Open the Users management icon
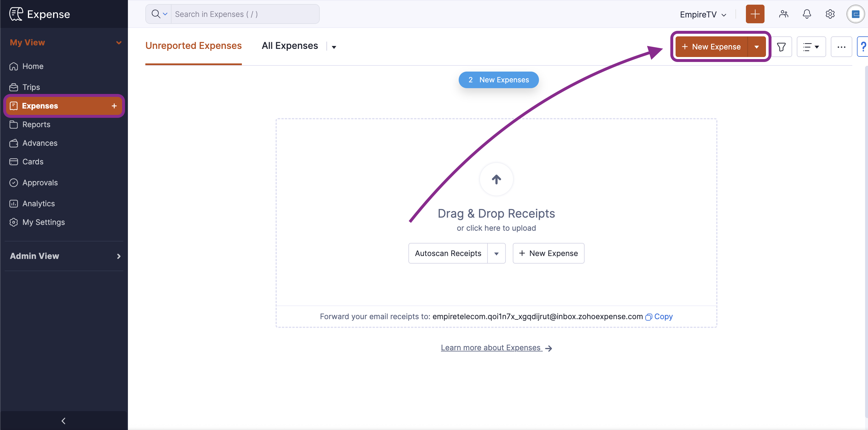The image size is (868, 430). 783,14
